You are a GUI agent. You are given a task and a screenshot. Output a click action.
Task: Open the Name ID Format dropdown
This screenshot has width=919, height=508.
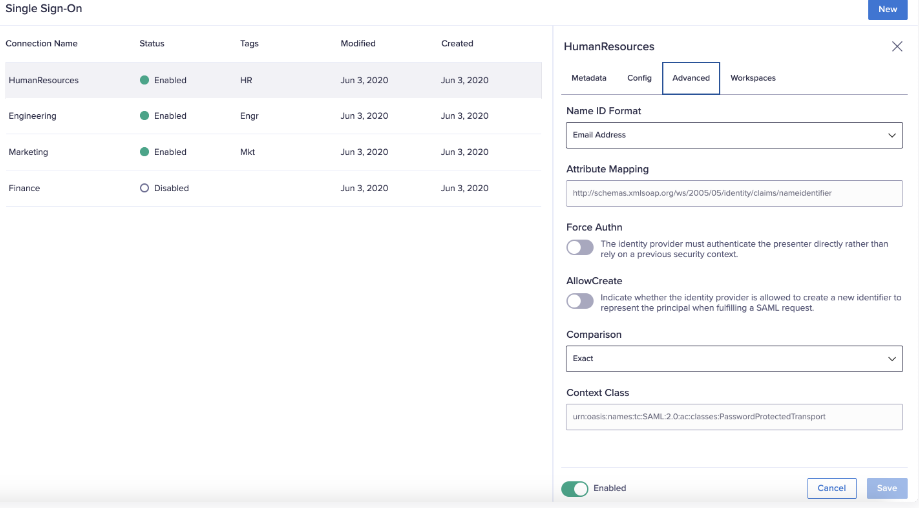(734, 135)
